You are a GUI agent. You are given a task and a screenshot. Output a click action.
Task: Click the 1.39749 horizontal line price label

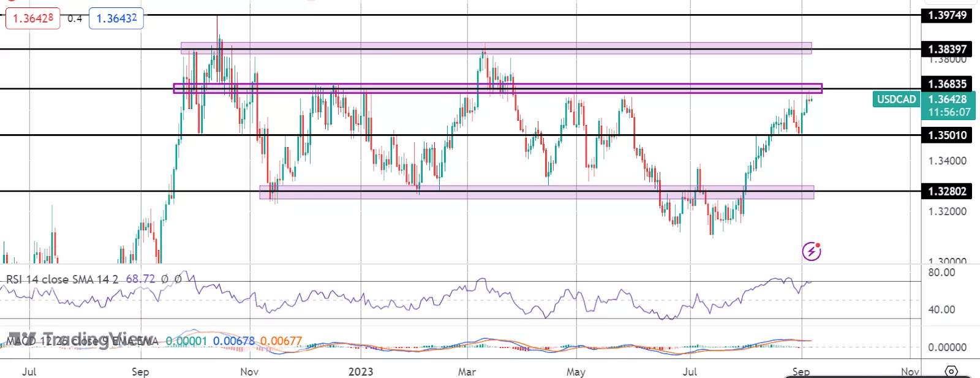(947, 15)
